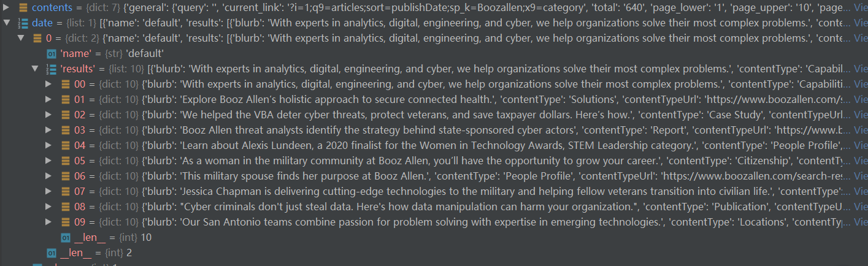The width and height of the screenshot is (868, 266).
Task: Open View link for contents row
Action: (861, 8)
